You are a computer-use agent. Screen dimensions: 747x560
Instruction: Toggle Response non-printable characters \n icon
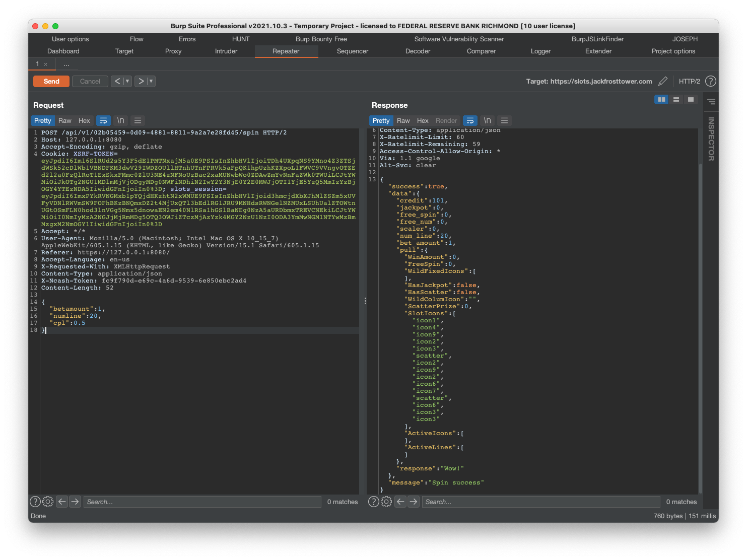(x=488, y=120)
